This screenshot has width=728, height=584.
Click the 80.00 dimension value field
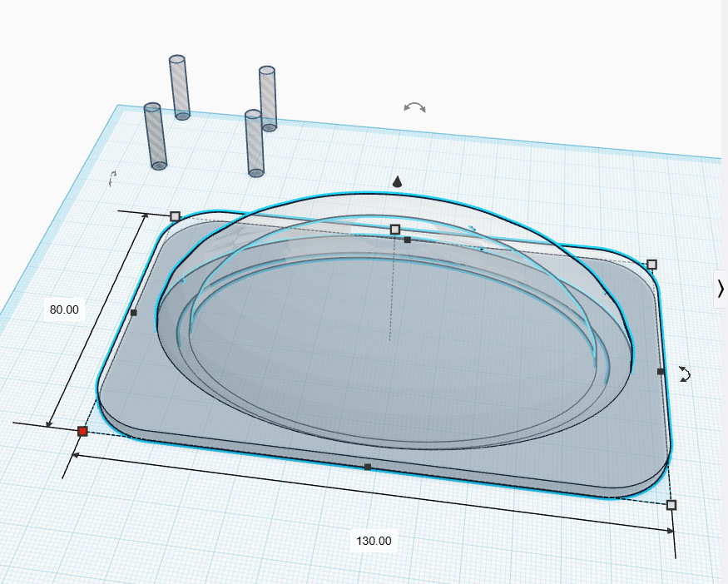(x=64, y=309)
